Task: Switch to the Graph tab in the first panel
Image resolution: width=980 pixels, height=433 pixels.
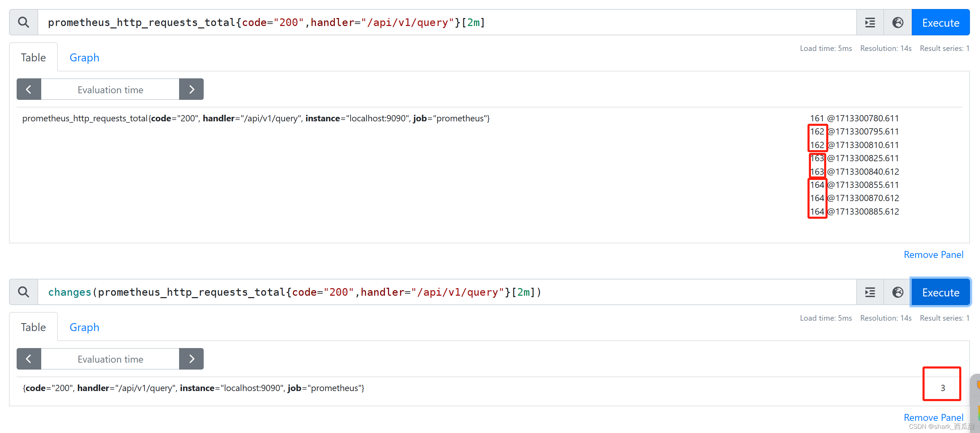Action: [x=84, y=58]
